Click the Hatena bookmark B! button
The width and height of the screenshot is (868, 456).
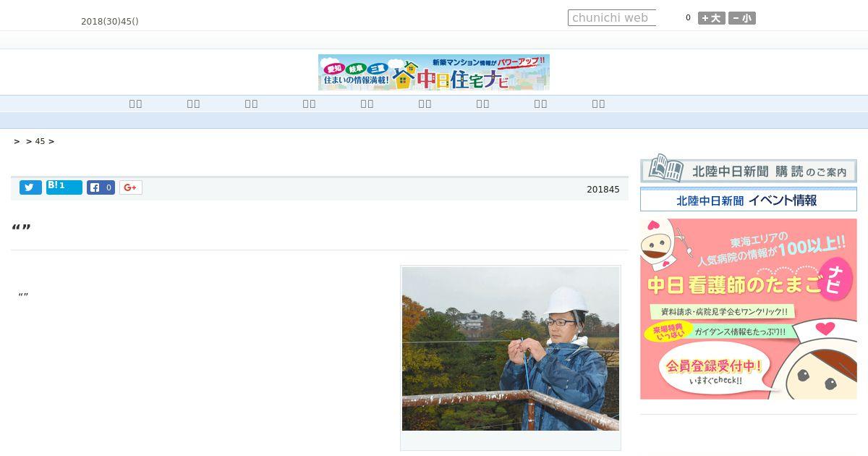pyautogui.click(x=64, y=187)
